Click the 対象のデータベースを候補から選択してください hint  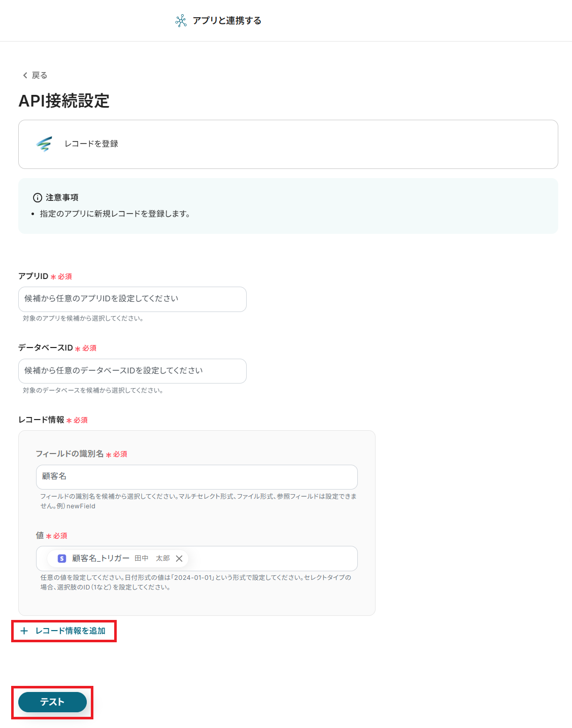tap(93, 391)
